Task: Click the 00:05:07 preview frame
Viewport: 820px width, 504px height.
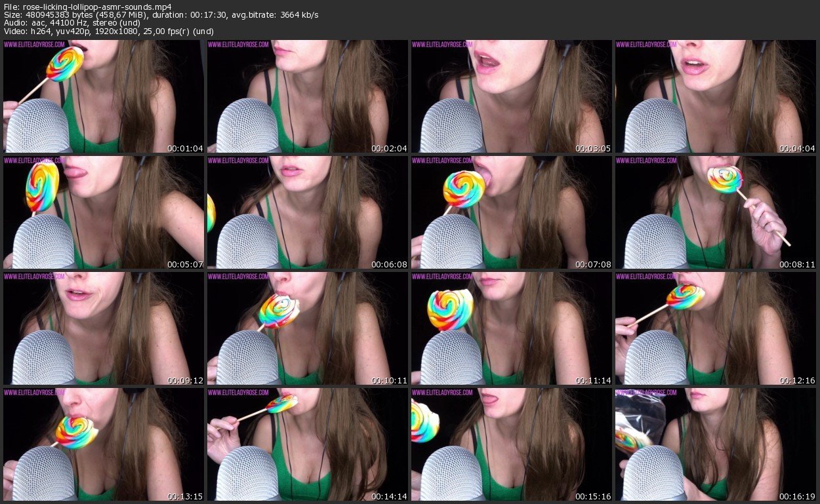Action: pyautogui.click(x=104, y=212)
